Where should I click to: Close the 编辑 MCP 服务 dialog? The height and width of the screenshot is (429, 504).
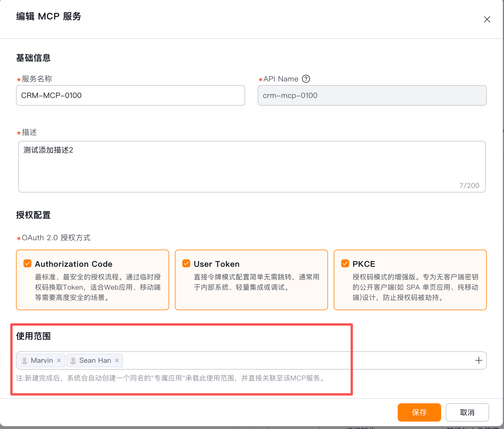pos(487,19)
